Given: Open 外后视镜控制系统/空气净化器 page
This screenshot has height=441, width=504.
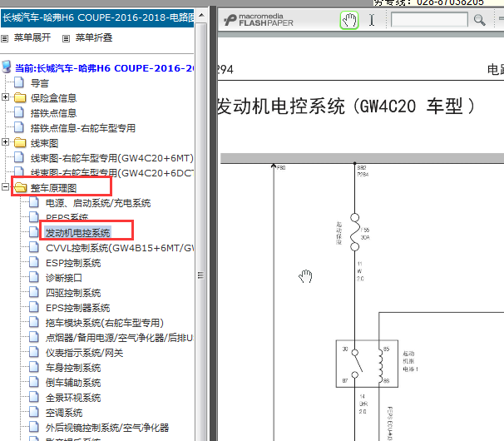Looking at the screenshot, I should [107, 428].
